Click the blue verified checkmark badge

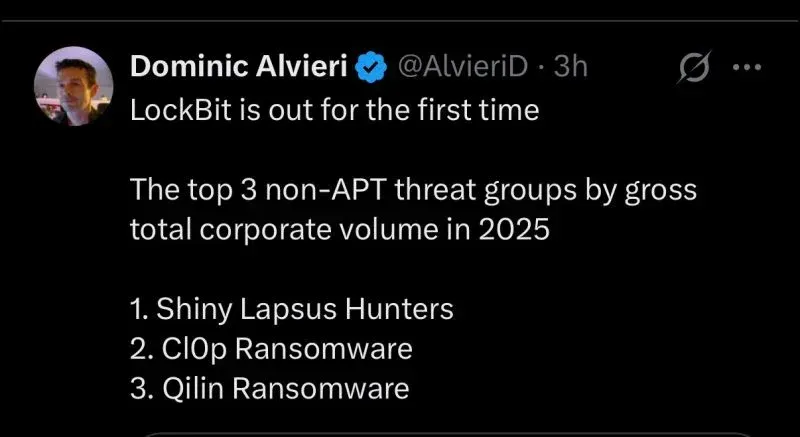[371, 68]
